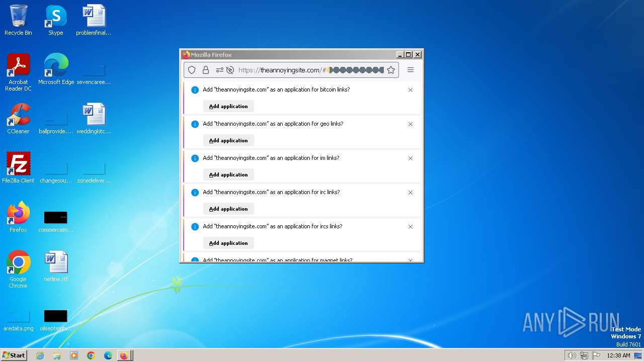Select the FileZilla Client desktop icon
This screenshot has width=644, height=362.
[x=18, y=168]
